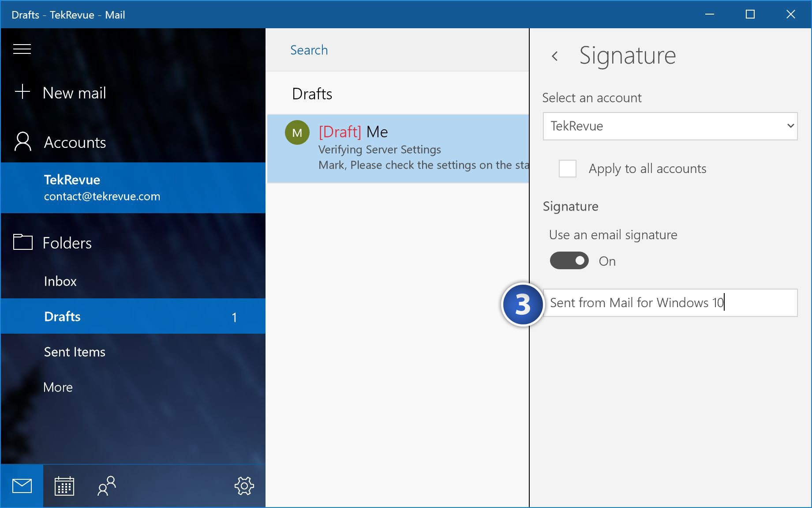
Task: Open the hamburger navigation menu
Action: 22,49
